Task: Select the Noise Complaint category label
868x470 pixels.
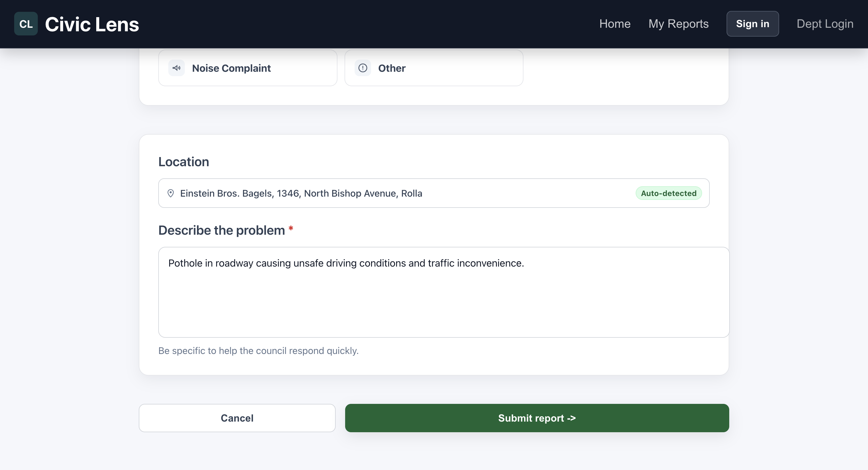Action: [x=231, y=68]
